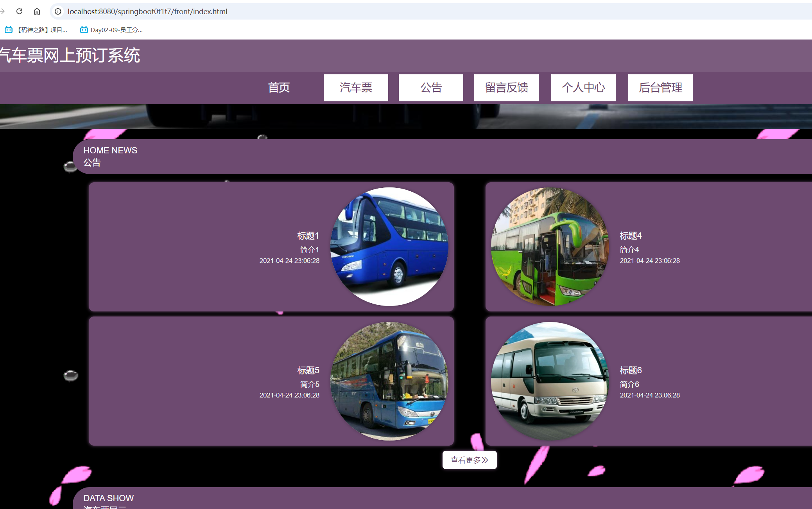Open the 标题1 announcement title
Viewport: 812px width, 509px height.
point(308,236)
